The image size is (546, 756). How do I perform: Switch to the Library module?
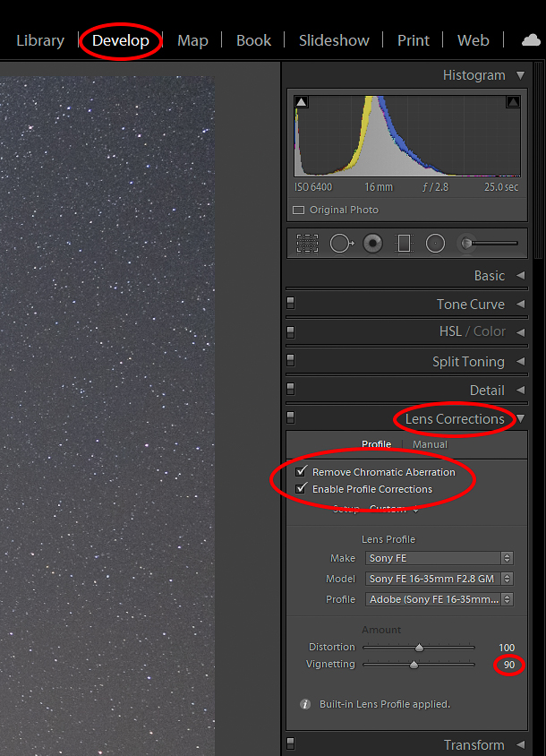(x=40, y=40)
